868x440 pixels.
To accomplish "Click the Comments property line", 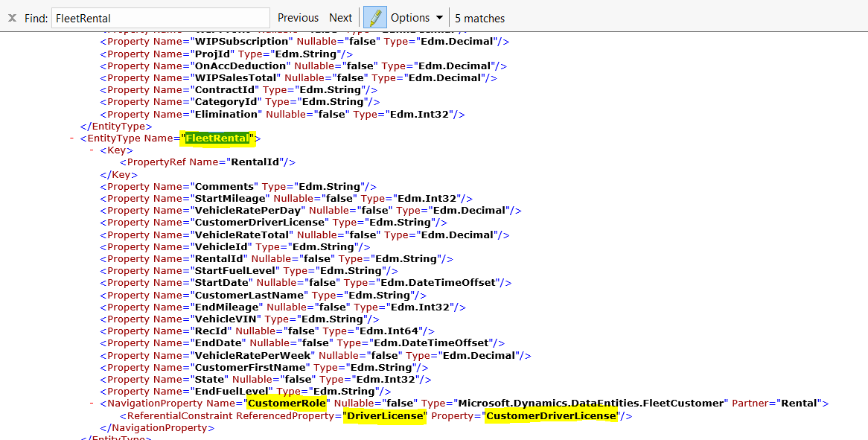I will tap(238, 187).
